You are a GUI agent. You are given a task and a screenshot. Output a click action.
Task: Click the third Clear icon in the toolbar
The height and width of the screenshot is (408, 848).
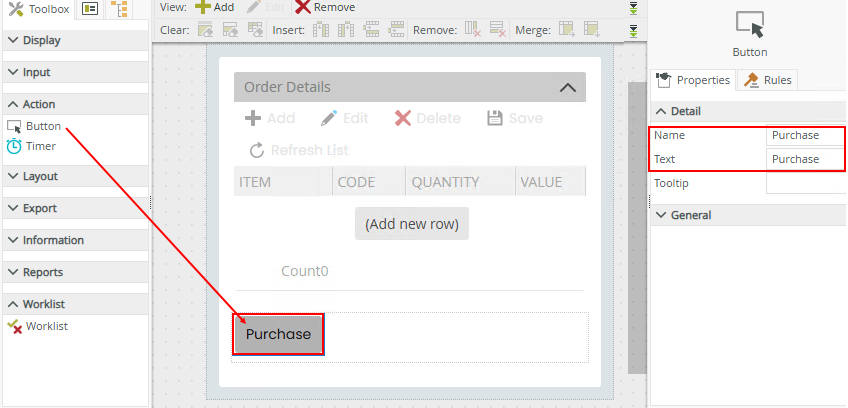click(255, 30)
